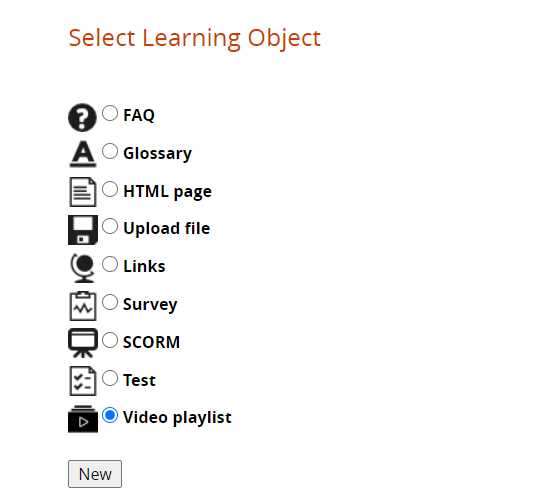545x501 pixels.
Task: Click the Test checklist icon
Action: coord(83,381)
